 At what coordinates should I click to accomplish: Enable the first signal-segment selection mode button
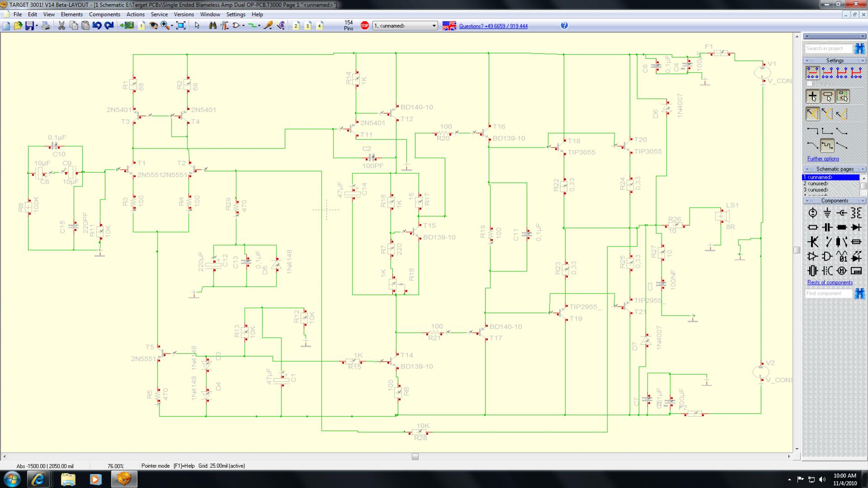[x=813, y=72]
